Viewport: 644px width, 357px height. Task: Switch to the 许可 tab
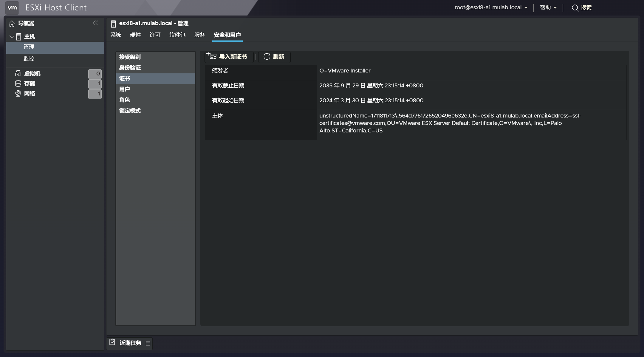[155, 35]
